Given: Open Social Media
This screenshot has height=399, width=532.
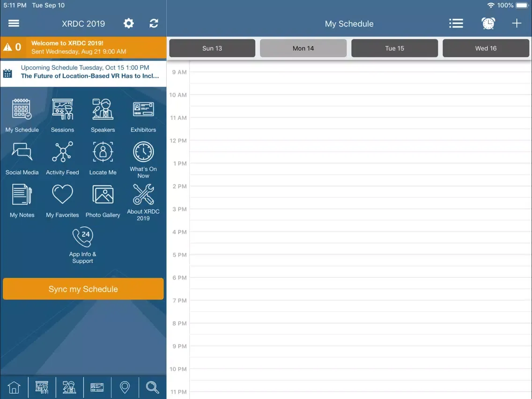Looking at the screenshot, I should pos(22,158).
